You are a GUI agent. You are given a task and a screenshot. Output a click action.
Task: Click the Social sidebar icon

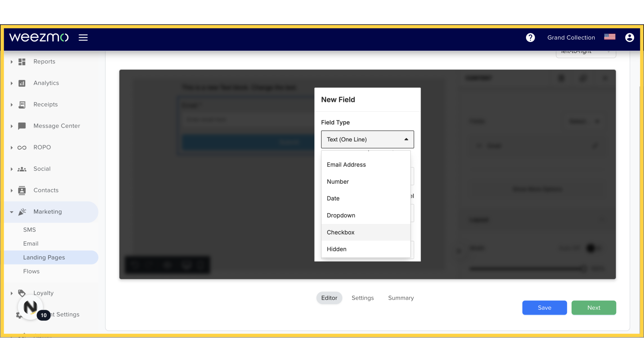coord(22,169)
